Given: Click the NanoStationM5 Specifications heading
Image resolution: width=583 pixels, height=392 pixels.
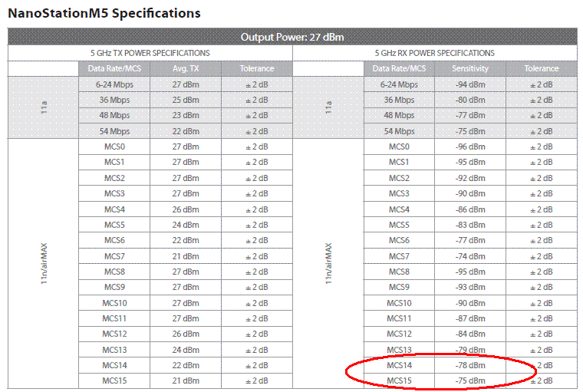Looking at the screenshot, I should [104, 13].
